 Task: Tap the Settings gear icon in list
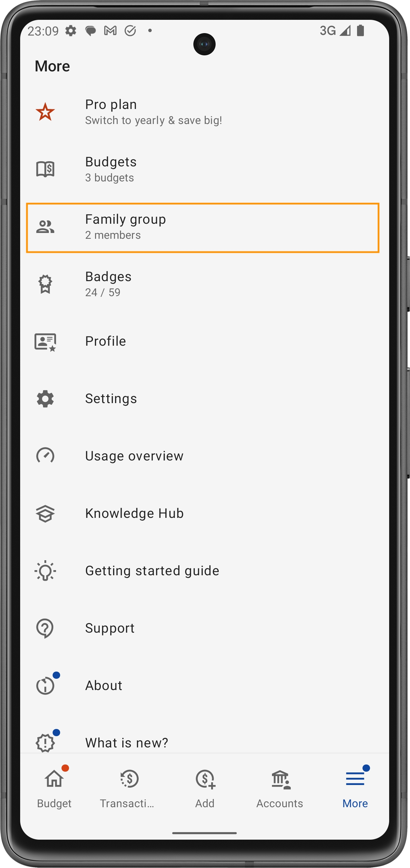[x=45, y=399]
